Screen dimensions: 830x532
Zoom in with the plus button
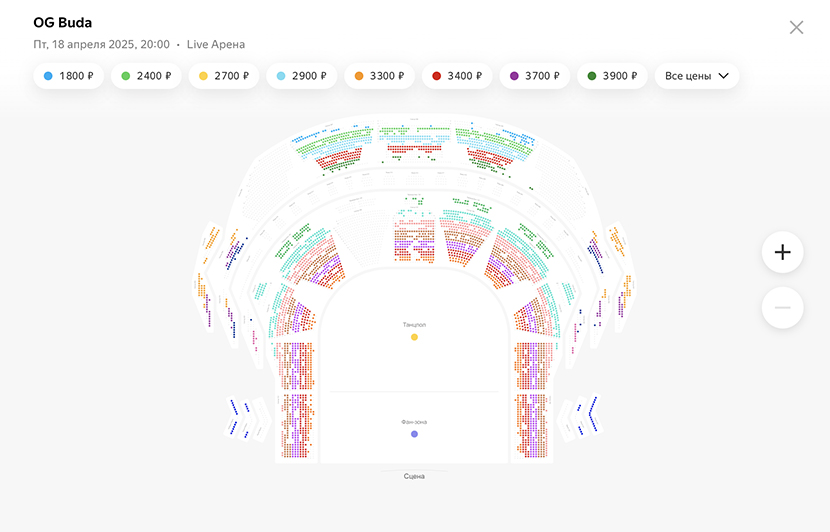(782, 252)
